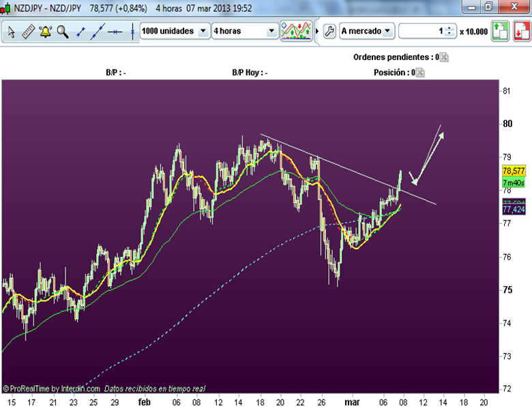Click the 80 level on the price axis

click(507, 124)
